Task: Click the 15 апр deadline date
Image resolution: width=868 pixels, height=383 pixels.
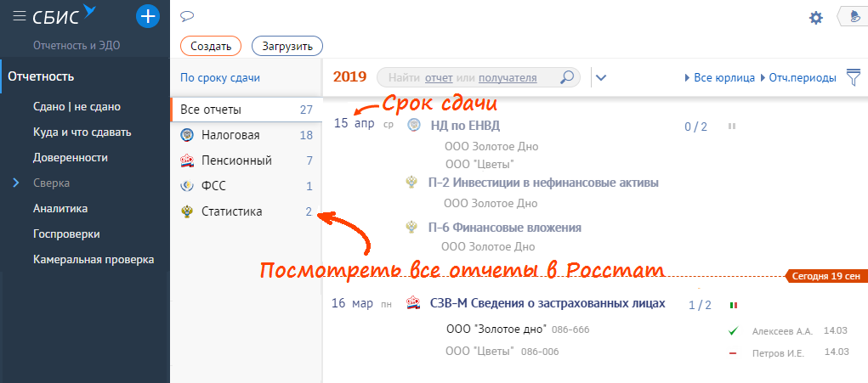Action: pyautogui.click(x=355, y=123)
